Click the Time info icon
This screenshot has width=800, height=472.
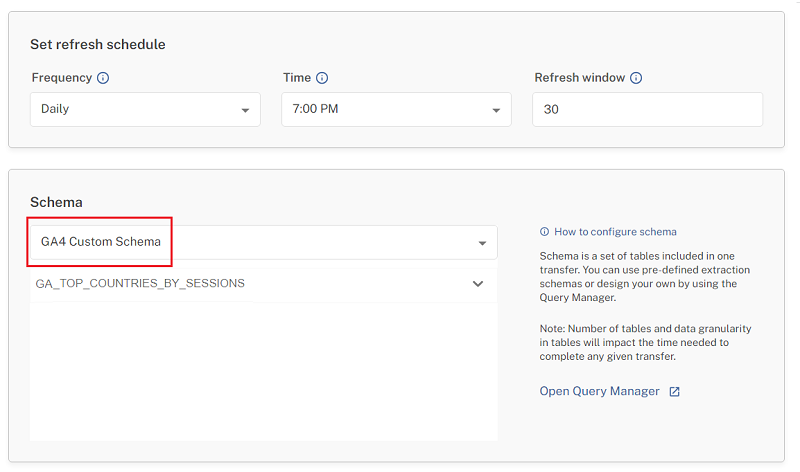pyautogui.click(x=322, y=78)
